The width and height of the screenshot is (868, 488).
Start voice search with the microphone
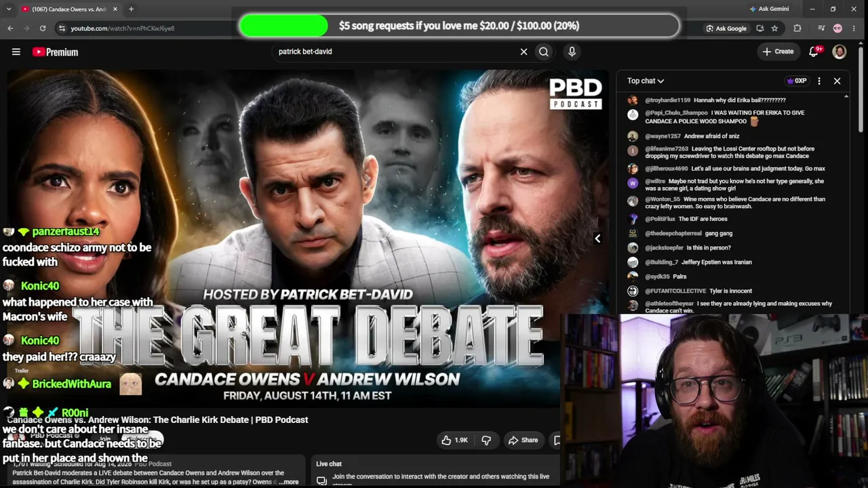572,52
